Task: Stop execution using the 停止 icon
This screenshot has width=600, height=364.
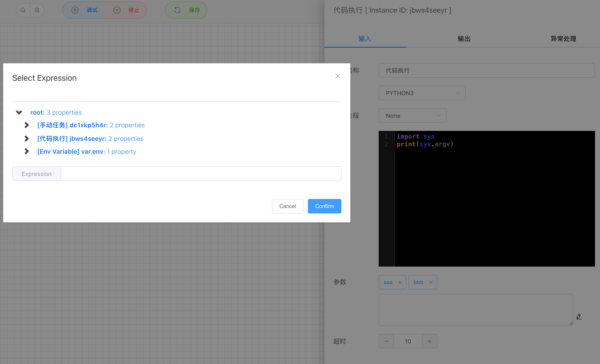Action: click(117, 10)
